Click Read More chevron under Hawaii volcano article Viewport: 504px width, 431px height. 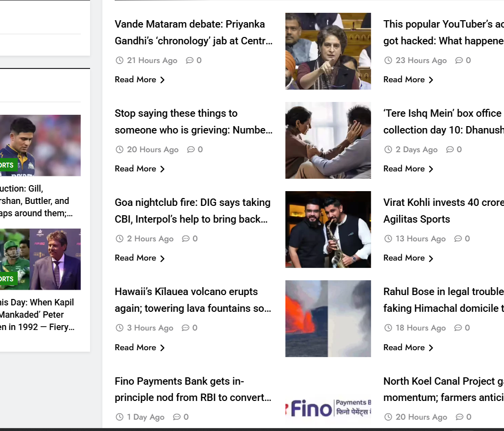point(162,348)
